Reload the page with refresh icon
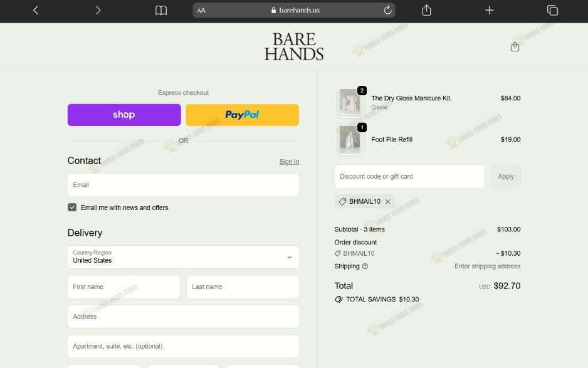The width and height of the screenshot is (588, 368). (388, 10)
